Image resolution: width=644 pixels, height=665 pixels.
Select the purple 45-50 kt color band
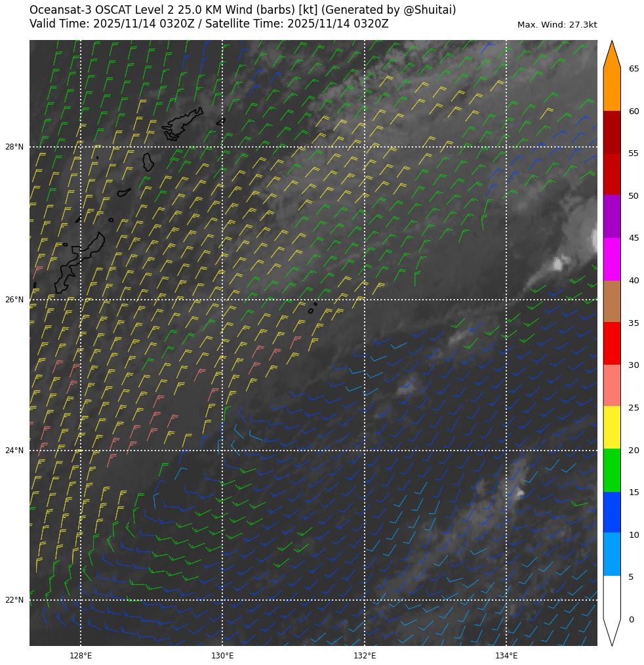(611, 216)
